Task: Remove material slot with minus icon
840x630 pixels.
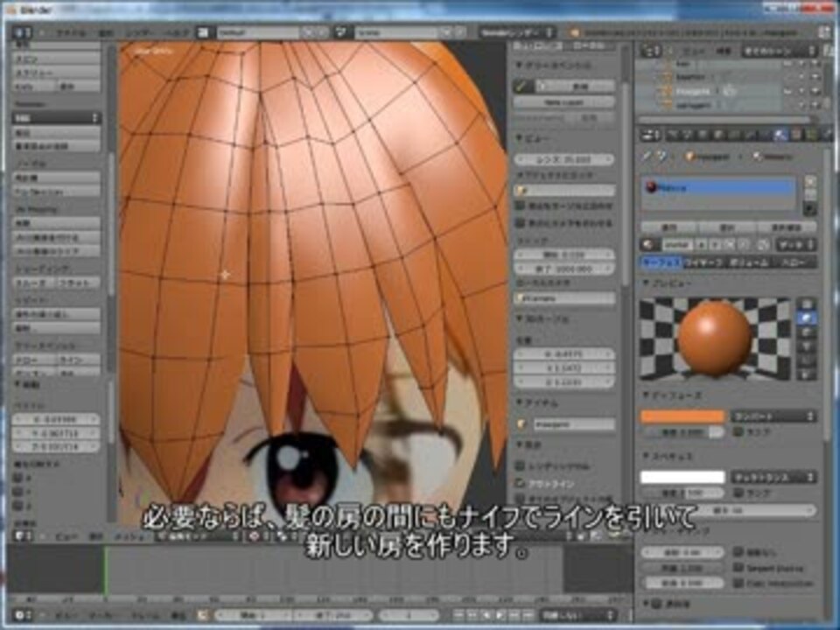Action: pos(810,194)
